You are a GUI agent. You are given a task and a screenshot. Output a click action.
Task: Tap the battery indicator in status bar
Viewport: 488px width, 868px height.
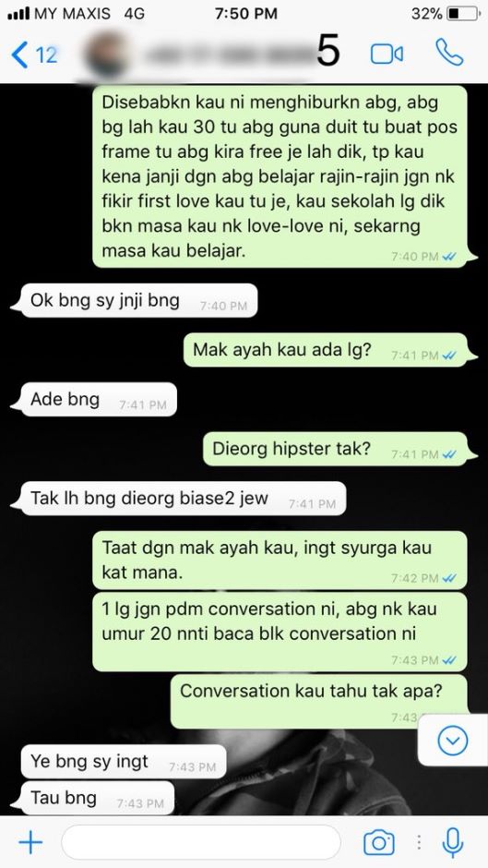pos(462,13)
